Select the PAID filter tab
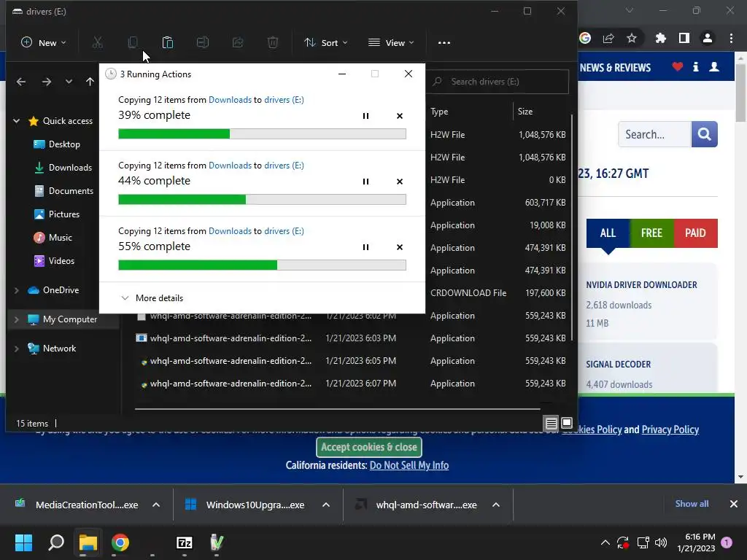This screenshot has height=560, width=747. click(x=695, y=233)
